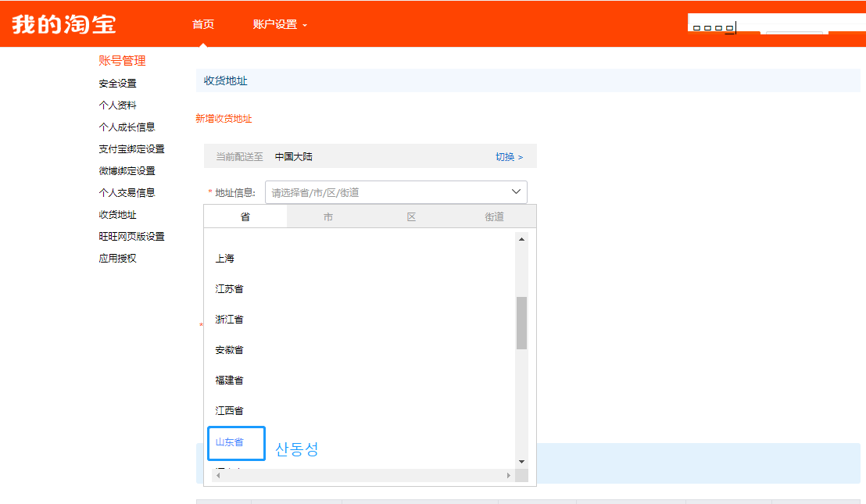Click the 切换 > region switch link

[x=510, y=157]
